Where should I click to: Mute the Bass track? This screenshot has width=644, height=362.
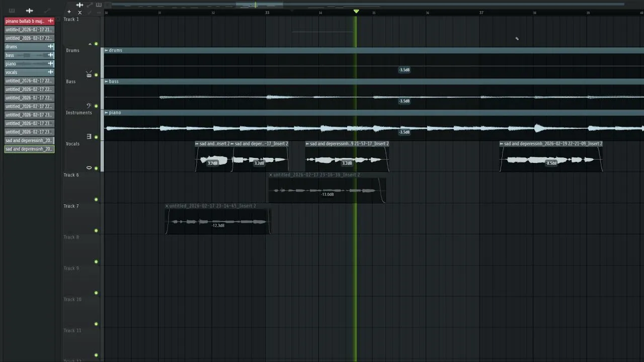pos(96,106)
